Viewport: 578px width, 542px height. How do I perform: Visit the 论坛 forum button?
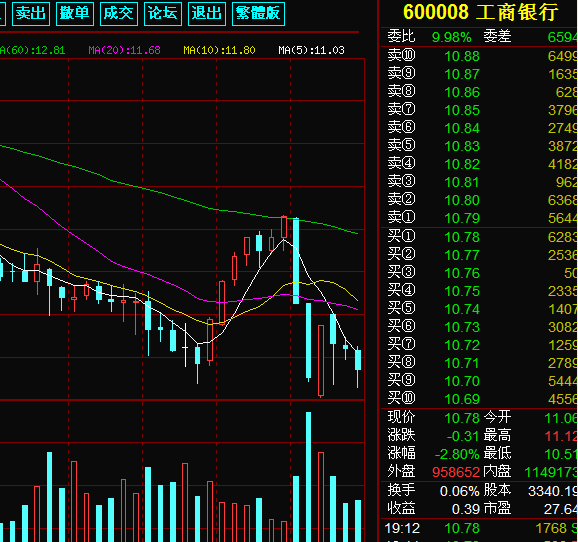tap(163, 14)
